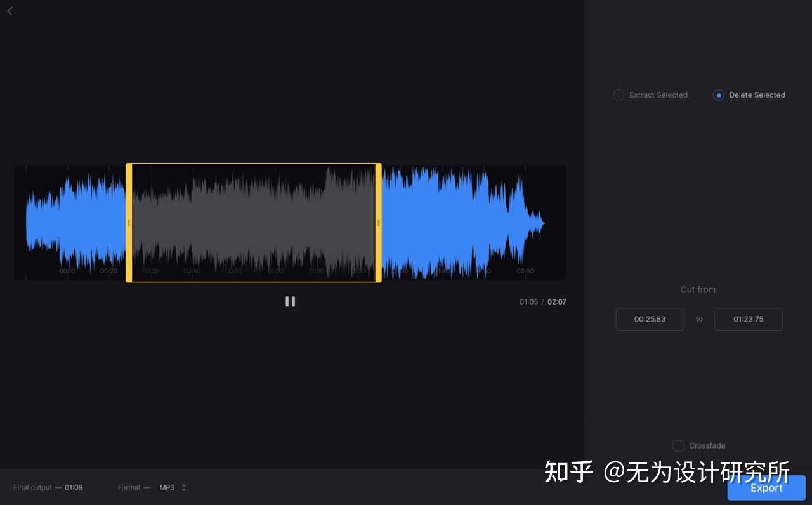This screenshot has height=505, width=812.
Task: Click the Delete Selected radio icon
Action: (x=718, y=95)
